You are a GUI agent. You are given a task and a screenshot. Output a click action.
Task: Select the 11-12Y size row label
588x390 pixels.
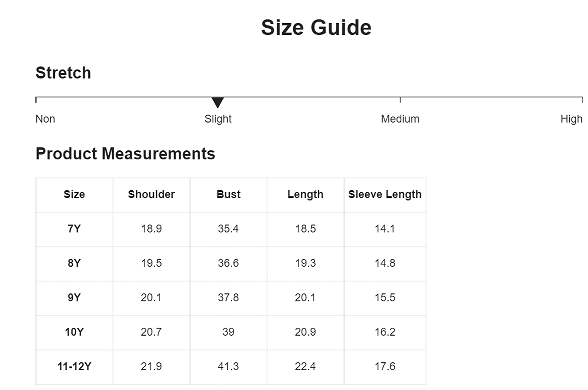click(74, 366)
